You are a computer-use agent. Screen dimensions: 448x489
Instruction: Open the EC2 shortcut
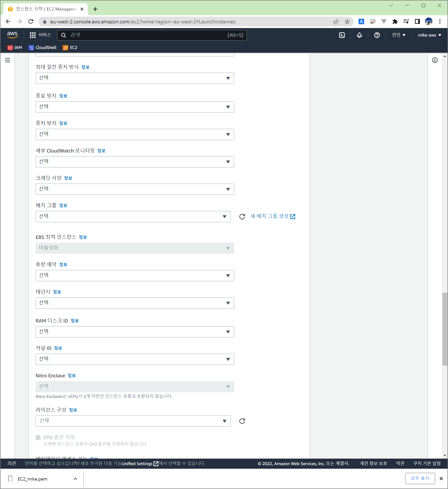point(70,48)
